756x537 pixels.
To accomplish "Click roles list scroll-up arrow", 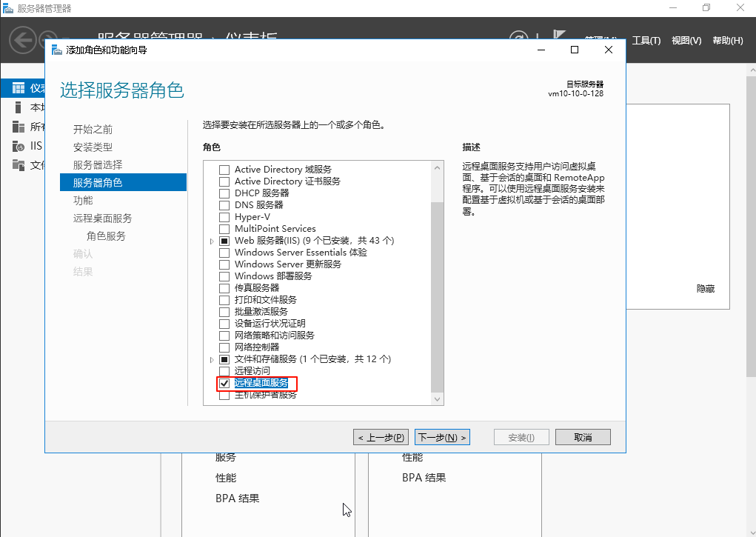I will tap(438, 168).
